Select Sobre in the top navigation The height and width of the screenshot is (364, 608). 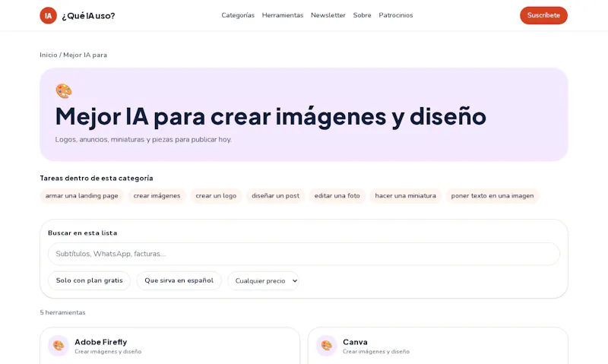click(x=363, y=15)
